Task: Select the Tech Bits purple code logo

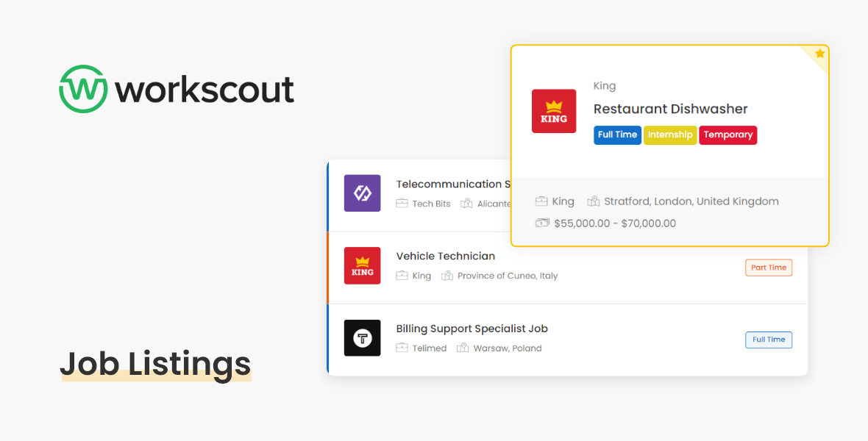Action: pyautogui.click(x=362, y=192)
